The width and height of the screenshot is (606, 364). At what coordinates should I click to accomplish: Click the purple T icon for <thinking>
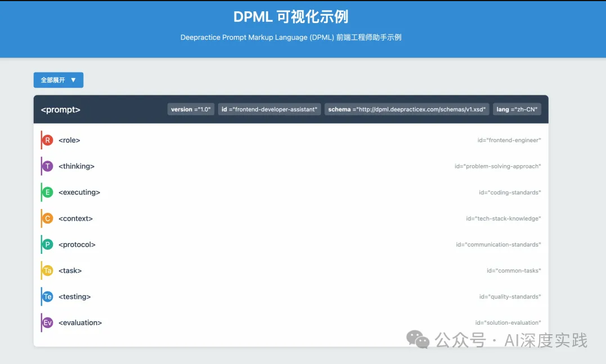[47, 166]
